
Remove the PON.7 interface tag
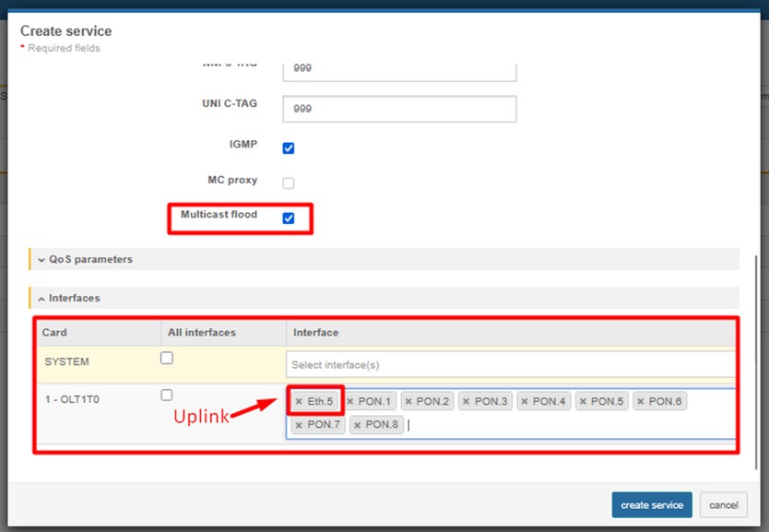(x=299, y=426)
